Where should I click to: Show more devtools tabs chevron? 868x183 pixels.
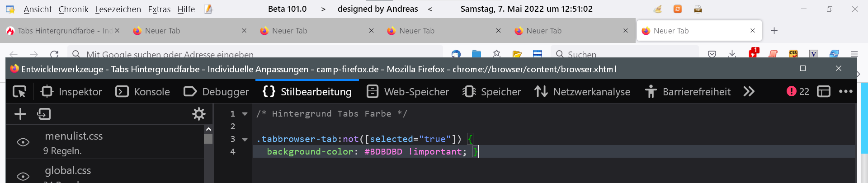749,92
